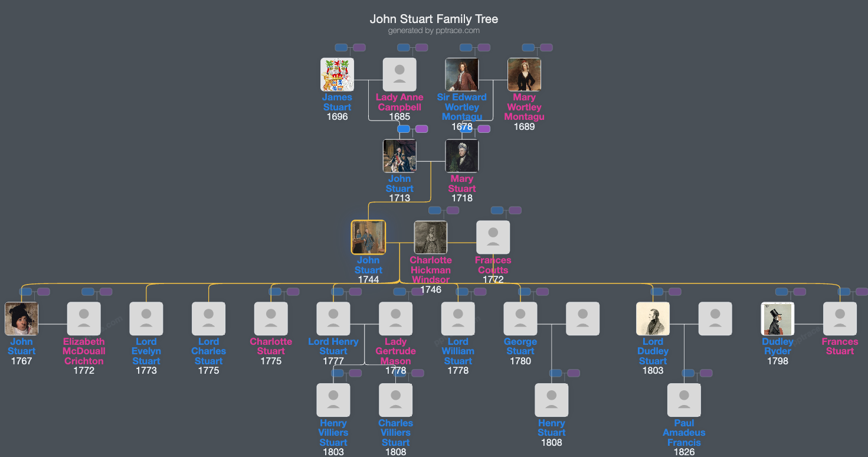Click the placeholder avatar for George Stuart
The width and height of the screenshot is (868, 457).
520,318
